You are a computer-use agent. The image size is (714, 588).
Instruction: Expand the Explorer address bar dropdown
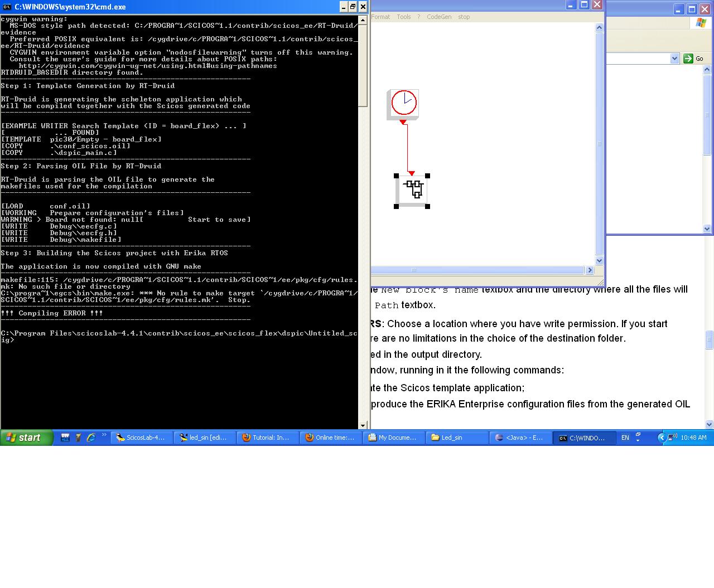click(x=674, y=59)
